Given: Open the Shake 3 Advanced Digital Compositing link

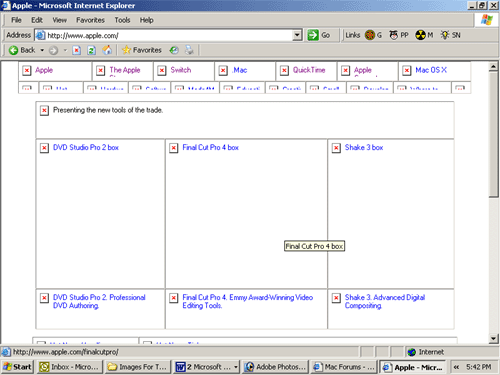Looking at the screenshot, I should coord(385,301).
